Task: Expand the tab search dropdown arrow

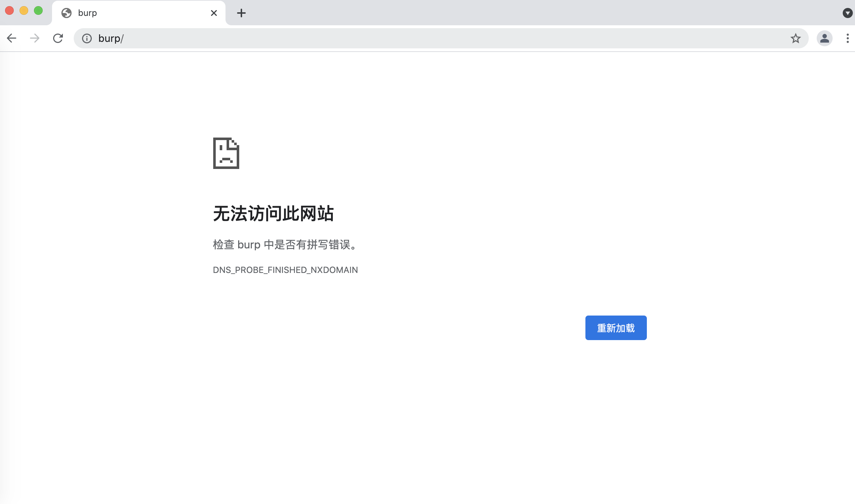Action: point(847,13)
